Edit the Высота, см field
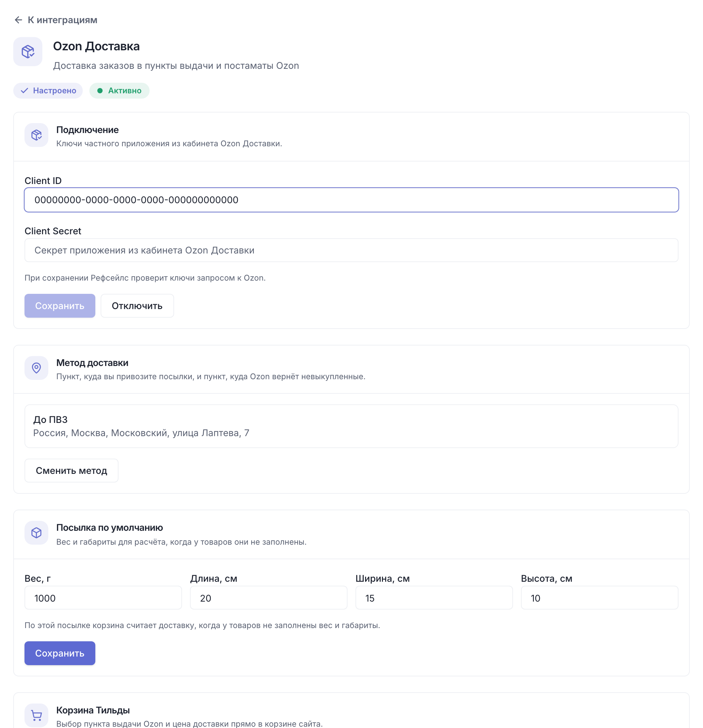 (600, 598)
